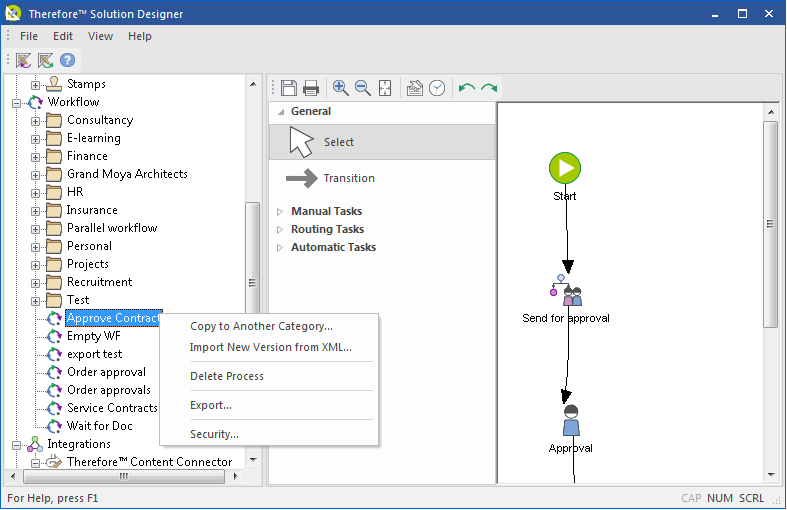Screen dimensions: 787x510
Task: Select the Parallel workflow folder
Action: pyautogui.click(x=112, y=228)
